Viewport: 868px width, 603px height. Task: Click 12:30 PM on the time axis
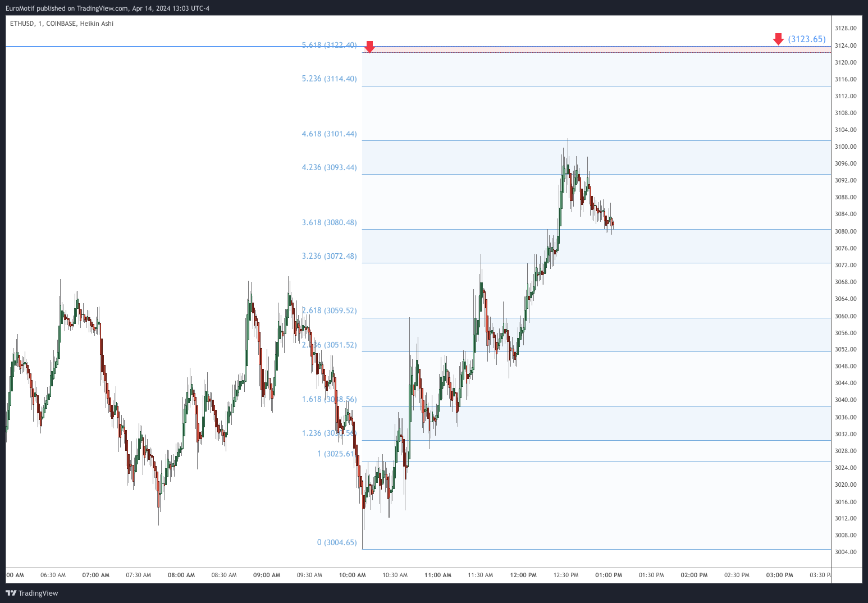coord(566,575)
